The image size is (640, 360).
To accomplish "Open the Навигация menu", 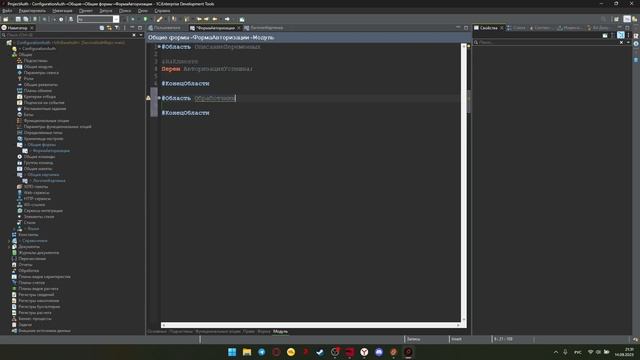I will point(62,11).
